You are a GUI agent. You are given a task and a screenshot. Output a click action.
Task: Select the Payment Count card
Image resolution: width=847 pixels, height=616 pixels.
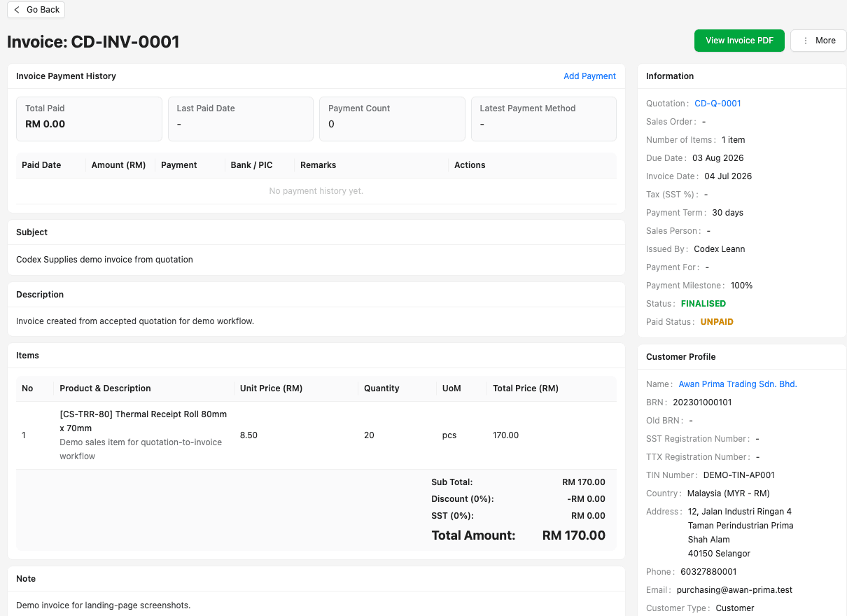tap(392, 119)
